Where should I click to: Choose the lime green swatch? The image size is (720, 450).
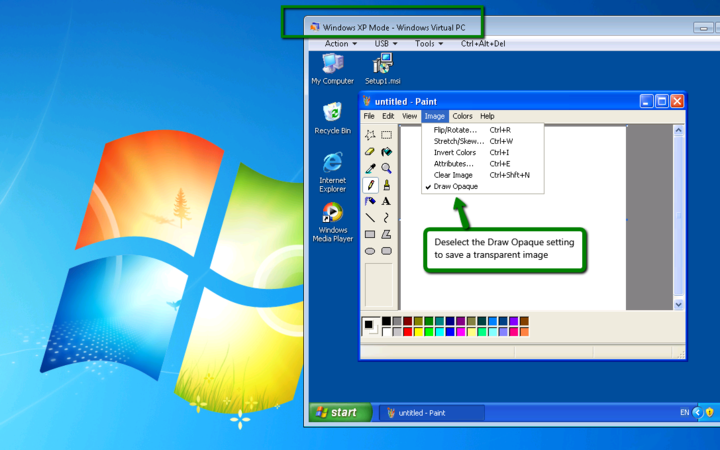click(429, 332)
